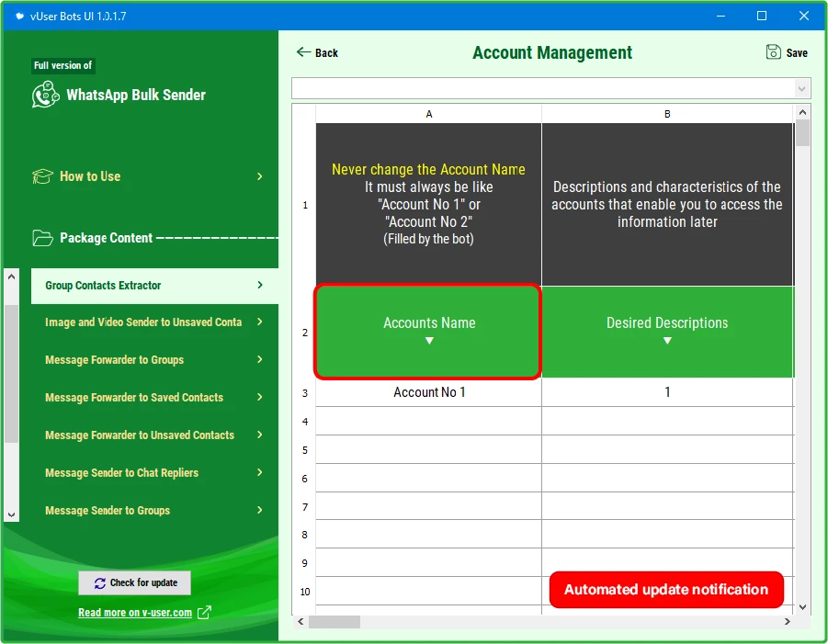Click empty cell A4 in the spreadsheet
The image size is (828, 644).
[x=429, y=421]
